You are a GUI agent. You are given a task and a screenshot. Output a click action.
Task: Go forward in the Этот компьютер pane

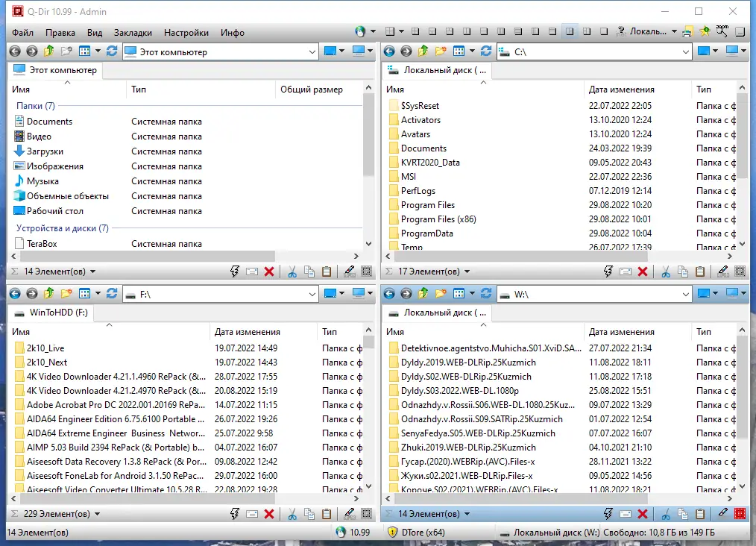coord(32,51)
